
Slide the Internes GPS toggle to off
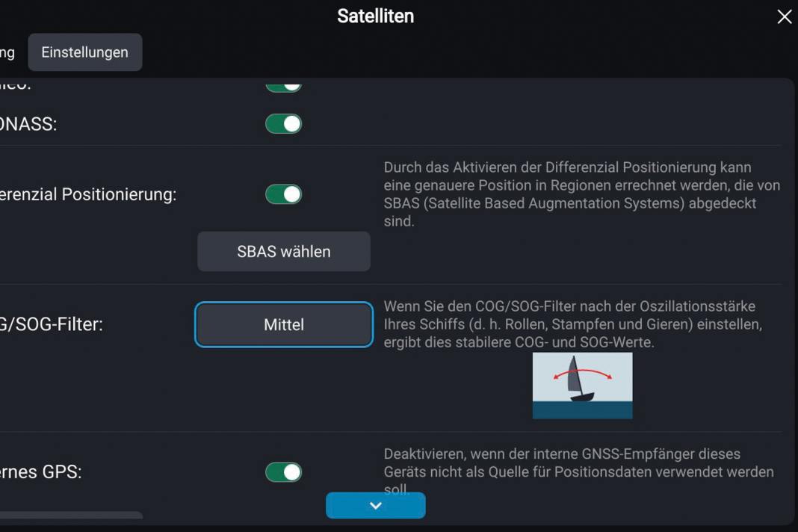pos(283,472)
